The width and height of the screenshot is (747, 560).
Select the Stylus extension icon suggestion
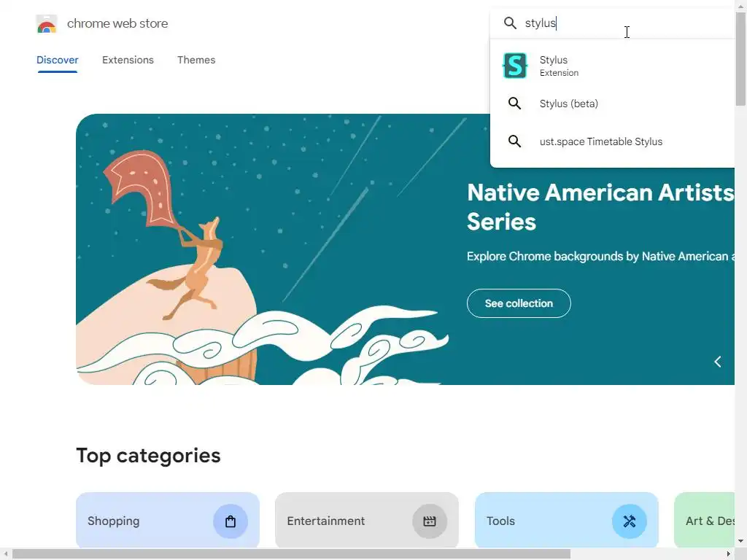pyautogui.click(x=515, y=66)
